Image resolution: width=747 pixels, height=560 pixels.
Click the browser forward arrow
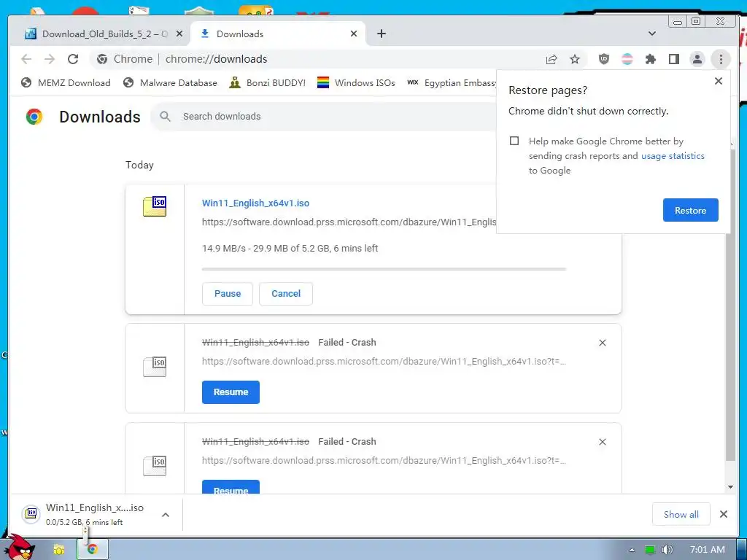pyautogui.click(x=50, y=59)
